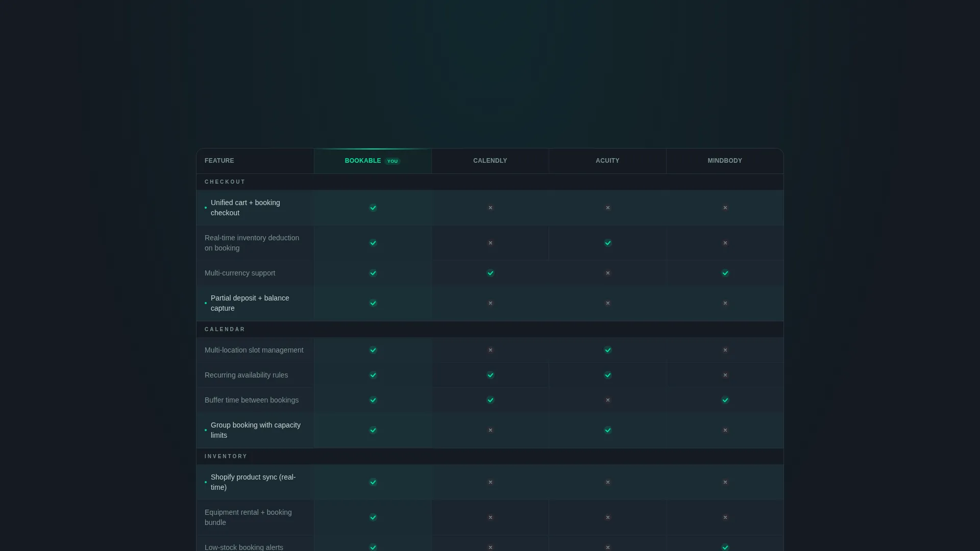Click Calendly cross for Multi-location slot management

tap(491, 350)
